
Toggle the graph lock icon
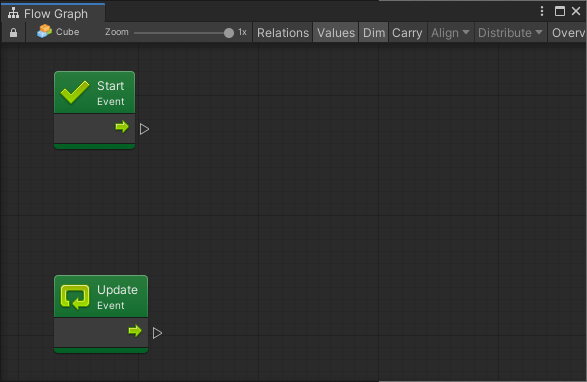click(x=13, y=33)
